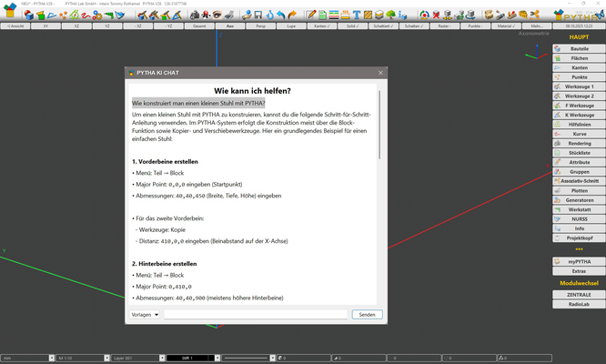The image size is (606, 364).
Task: Click the Projektkopf menu entry
Action: click(x=579, y=238)
